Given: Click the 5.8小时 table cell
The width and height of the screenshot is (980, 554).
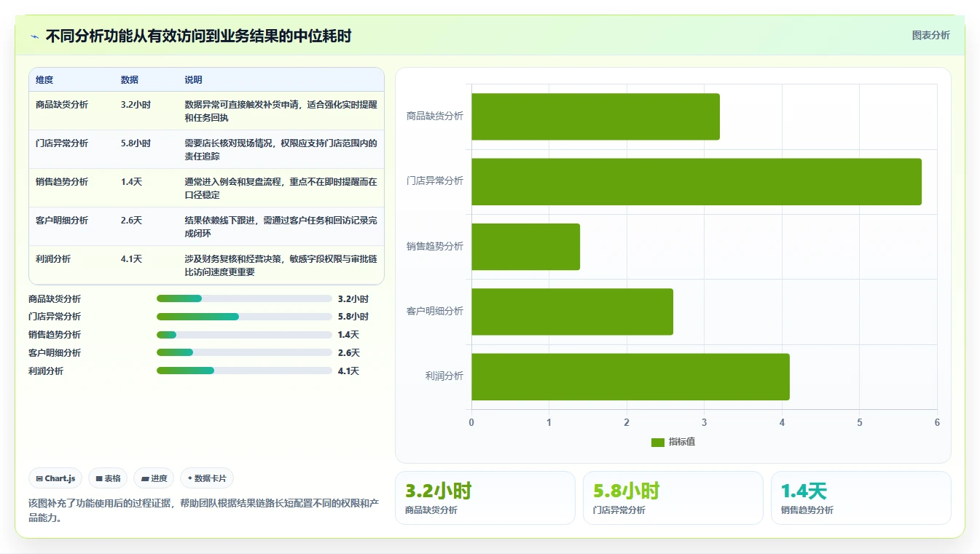Looking at the screenshot, I should [136, 143].
